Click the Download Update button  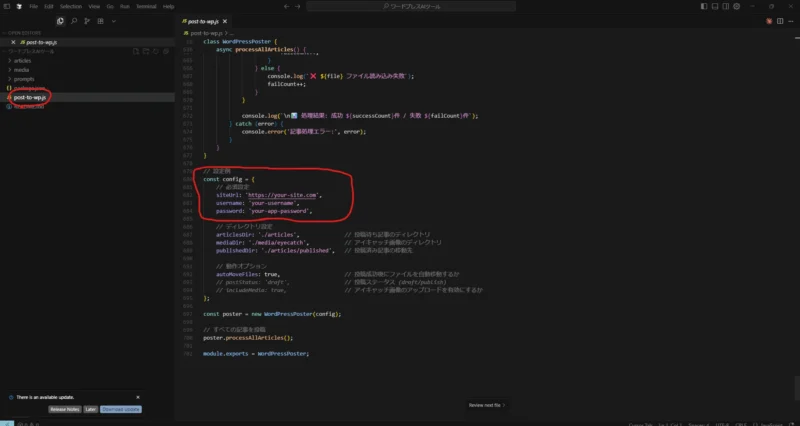coord(121,409)
